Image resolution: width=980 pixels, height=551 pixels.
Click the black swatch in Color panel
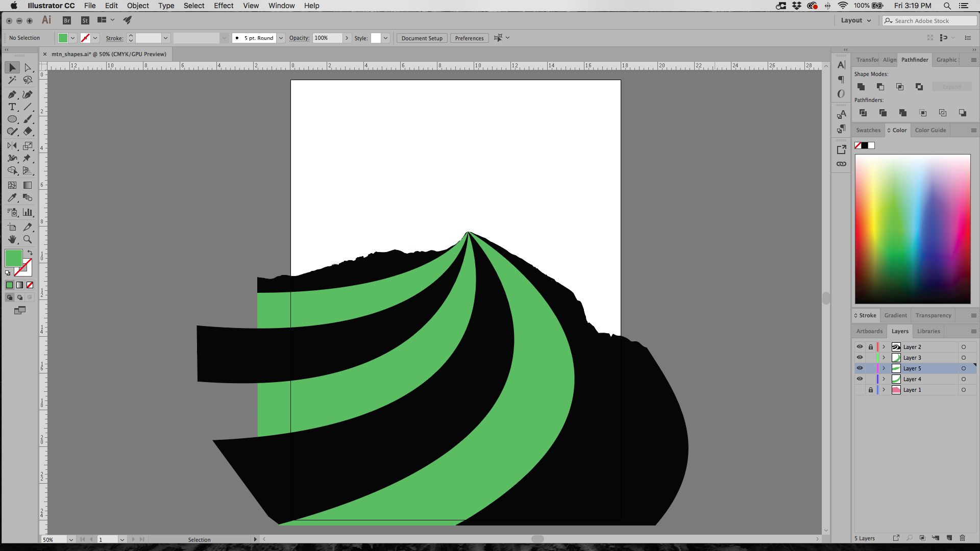(x=865, y=146)
